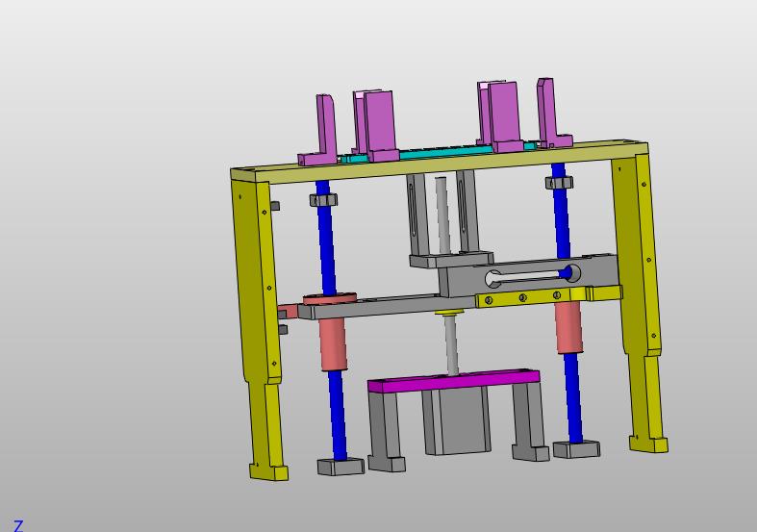Pick the gray motor block under magenta plate
Viewport: 757px width, 532px height.
tap(457, 420)
